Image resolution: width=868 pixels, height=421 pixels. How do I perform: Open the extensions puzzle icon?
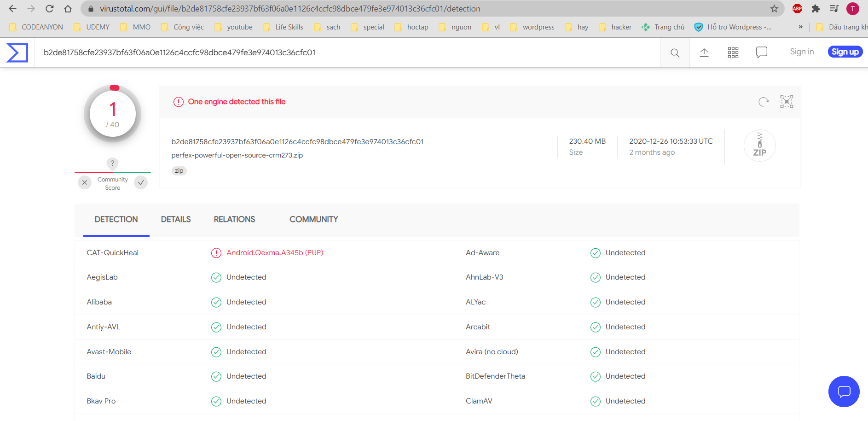click(816, 8)
